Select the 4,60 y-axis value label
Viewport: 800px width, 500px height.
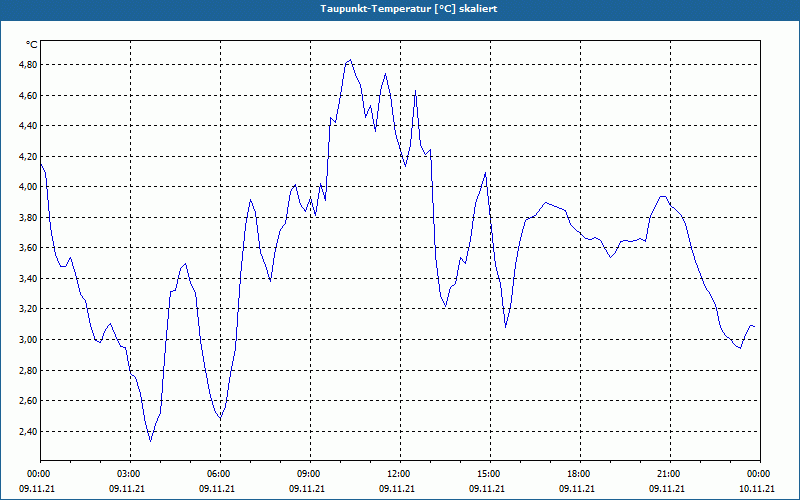point(29,95)
